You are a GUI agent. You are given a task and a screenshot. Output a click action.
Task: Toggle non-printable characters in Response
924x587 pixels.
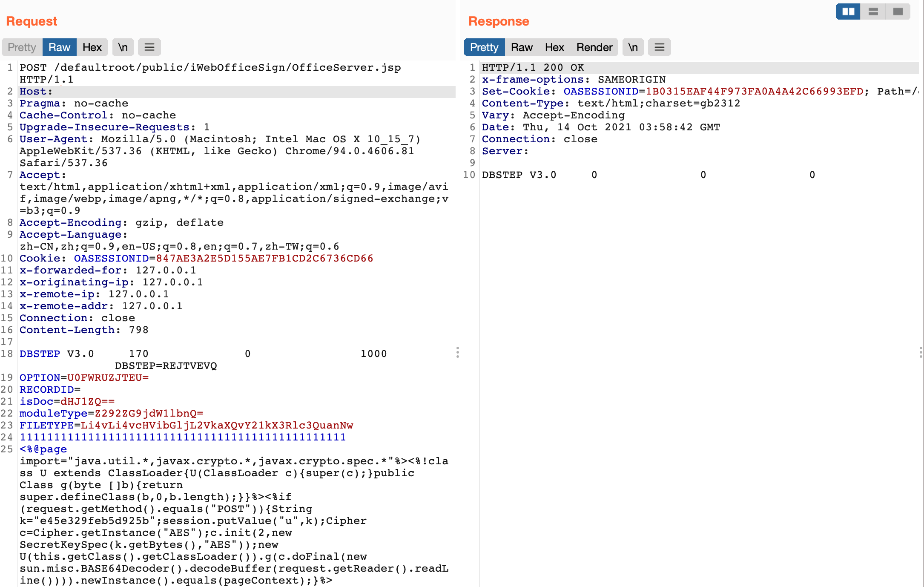point(633,47)
